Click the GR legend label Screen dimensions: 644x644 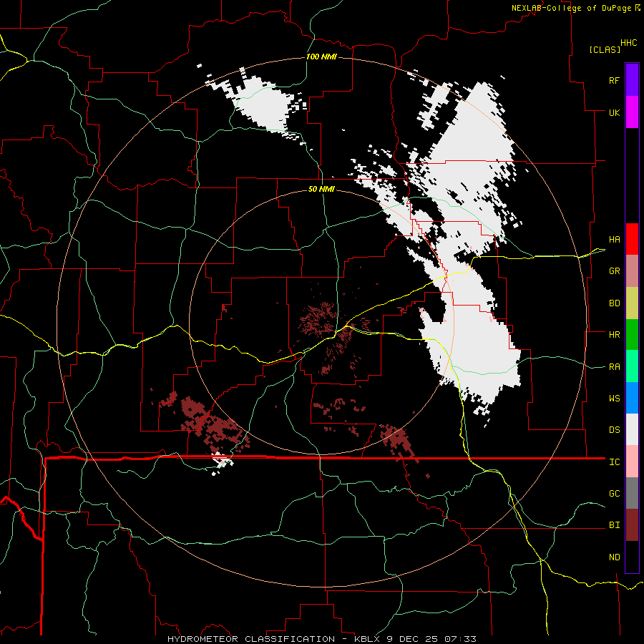(x=614, y=271)
